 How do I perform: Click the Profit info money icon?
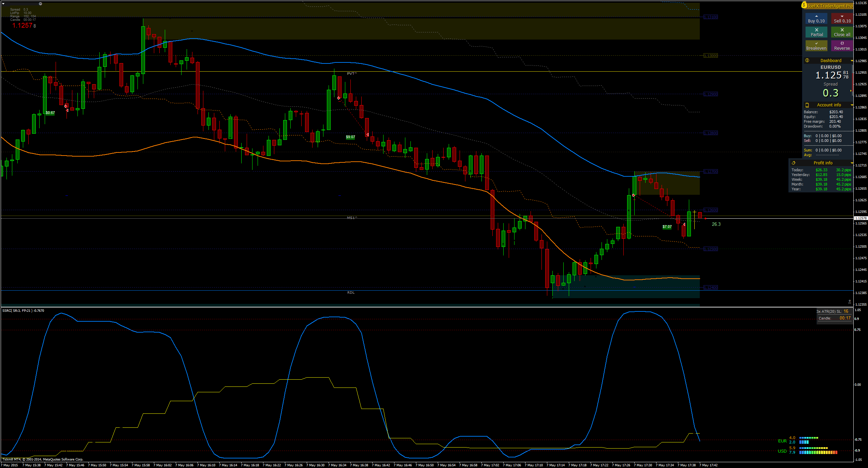793,163
